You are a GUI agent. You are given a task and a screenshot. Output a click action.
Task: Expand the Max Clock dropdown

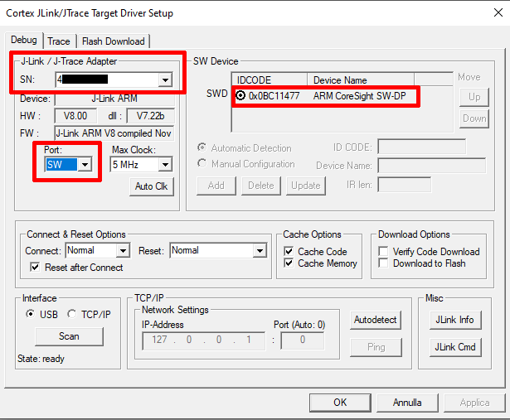pyautogui.click(x=163, y=165)
